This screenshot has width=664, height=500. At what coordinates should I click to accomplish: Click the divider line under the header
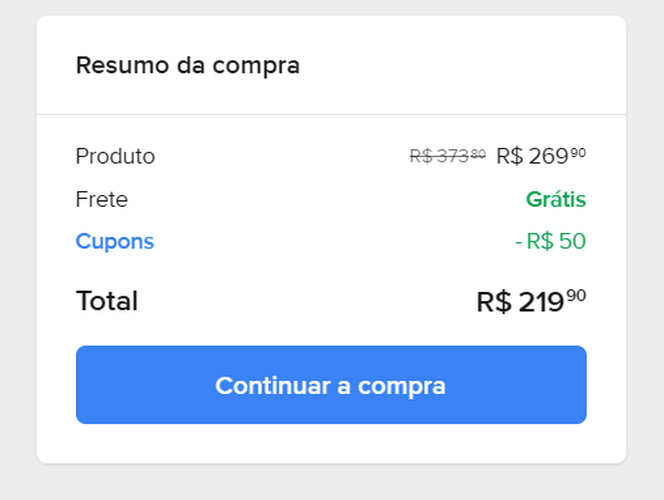pos(331,114)
